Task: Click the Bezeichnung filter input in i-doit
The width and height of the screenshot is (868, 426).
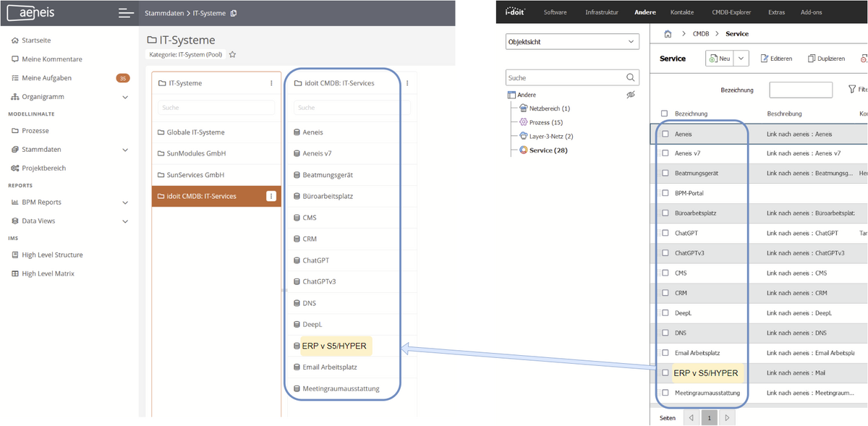Action: click(x=800, y=90)
